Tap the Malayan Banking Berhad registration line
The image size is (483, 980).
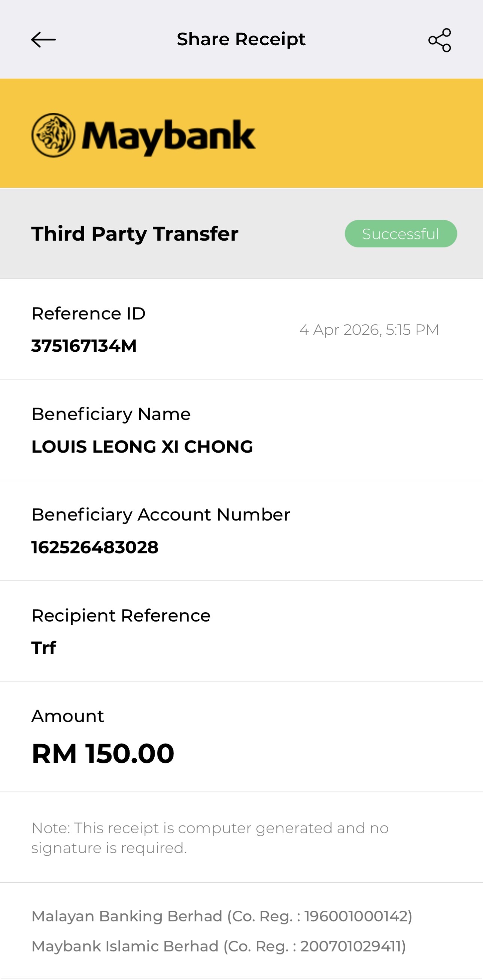(222, 916)
